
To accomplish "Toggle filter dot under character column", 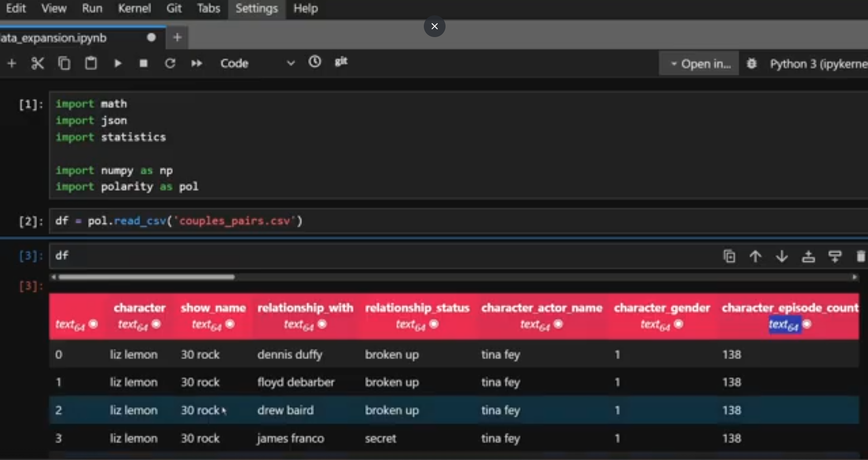I will point(156,324).
